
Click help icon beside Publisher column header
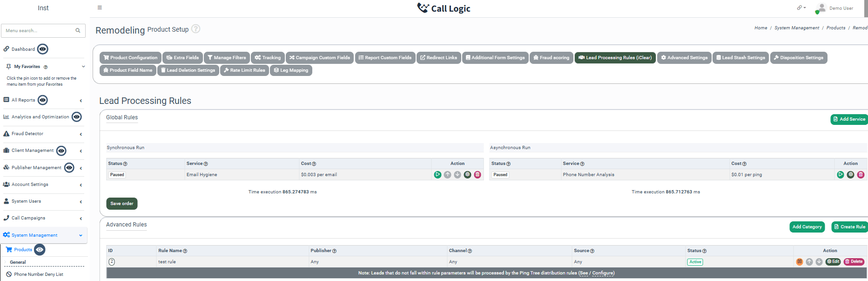[x=334, y=251]
